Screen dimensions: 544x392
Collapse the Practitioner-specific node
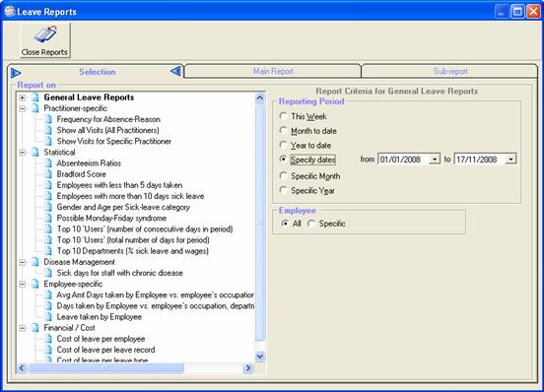tap(23, 108)
